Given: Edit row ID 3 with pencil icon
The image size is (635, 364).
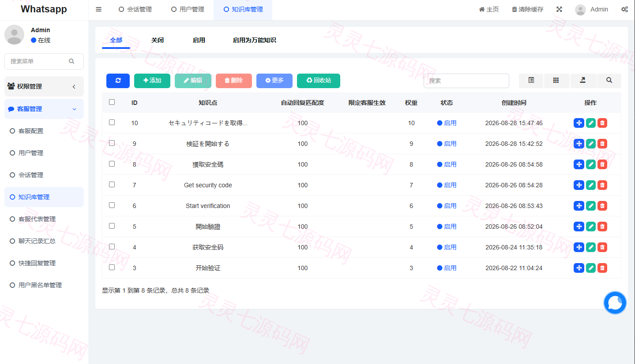Looking at the screenshot, I should [x=591, y=268].
